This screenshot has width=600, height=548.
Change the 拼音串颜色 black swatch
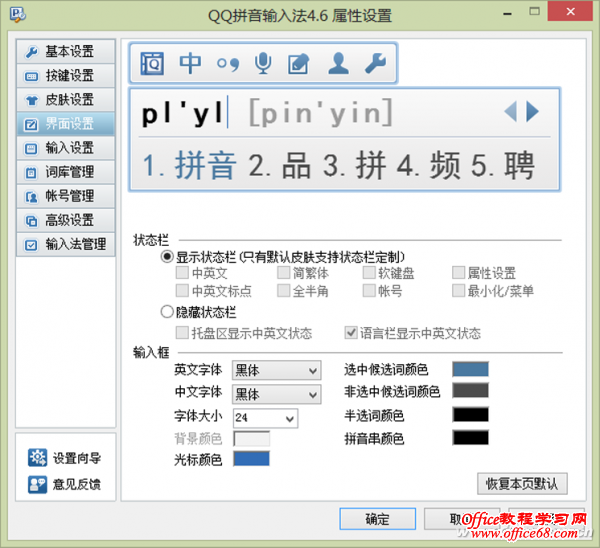pyautogui.click(x=470, y=438)
